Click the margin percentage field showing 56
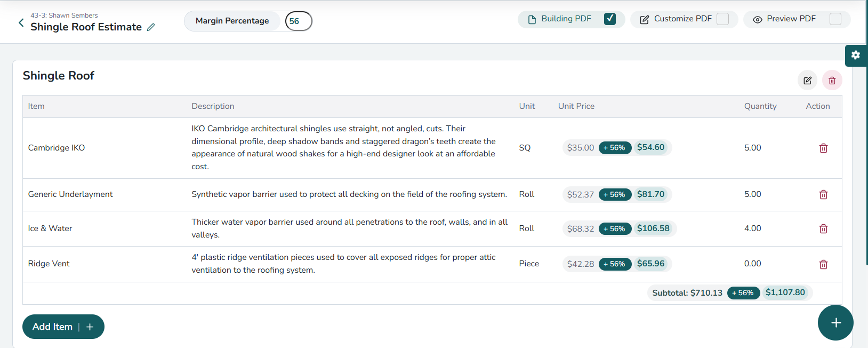The width and height of the screenshot is (868, 348). click(298, 21)
